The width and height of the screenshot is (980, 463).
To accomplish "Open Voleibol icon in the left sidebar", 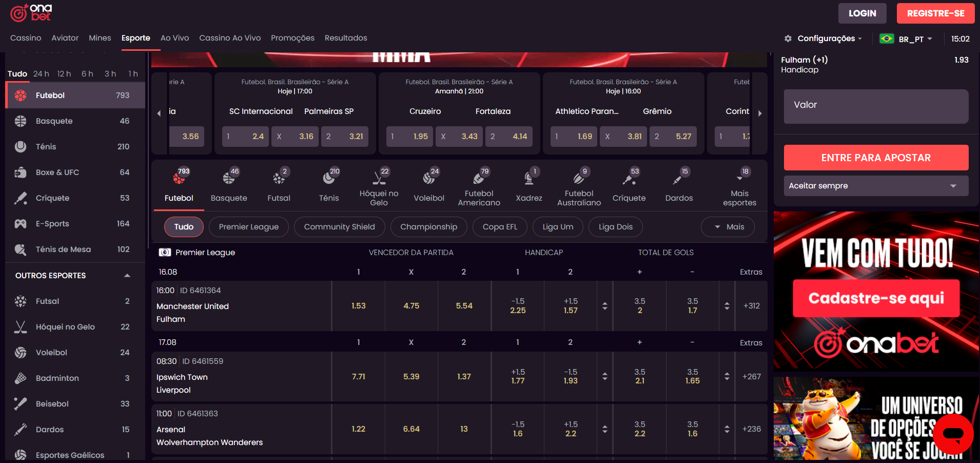I will (x=21, y=353).
